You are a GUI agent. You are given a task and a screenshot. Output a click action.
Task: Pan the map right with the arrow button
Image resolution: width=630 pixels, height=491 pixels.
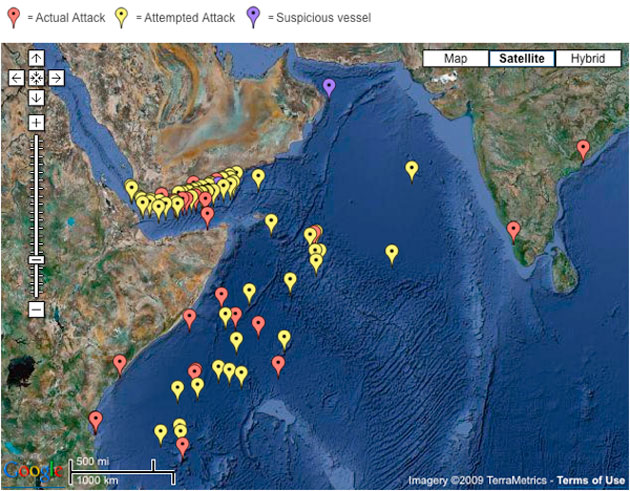tap(56, 78)
